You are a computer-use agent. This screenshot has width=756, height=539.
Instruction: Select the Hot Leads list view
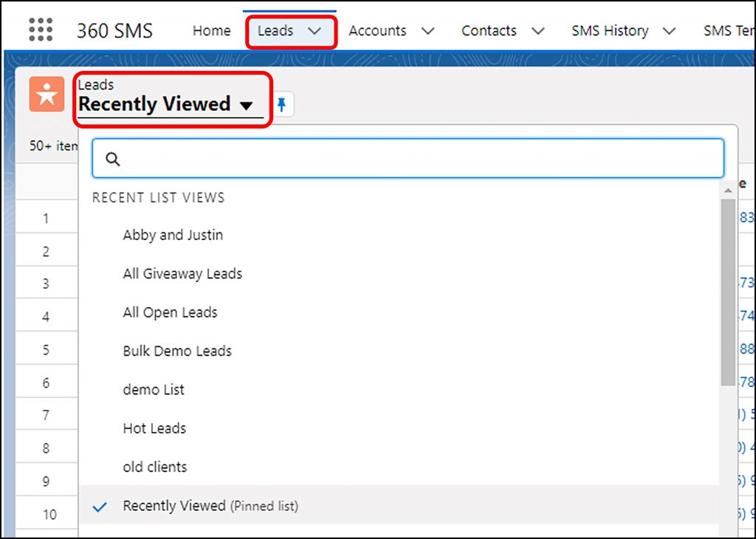tap(154, 428)
